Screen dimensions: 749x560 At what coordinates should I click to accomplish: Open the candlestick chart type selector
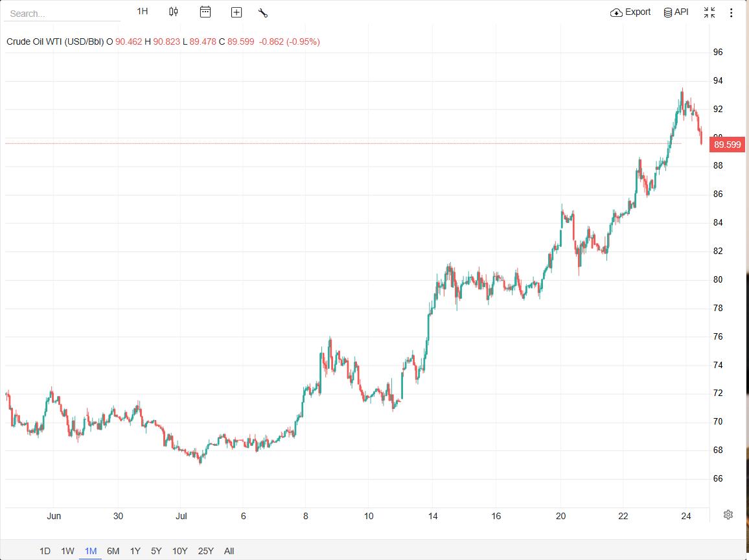click(174, 12)
